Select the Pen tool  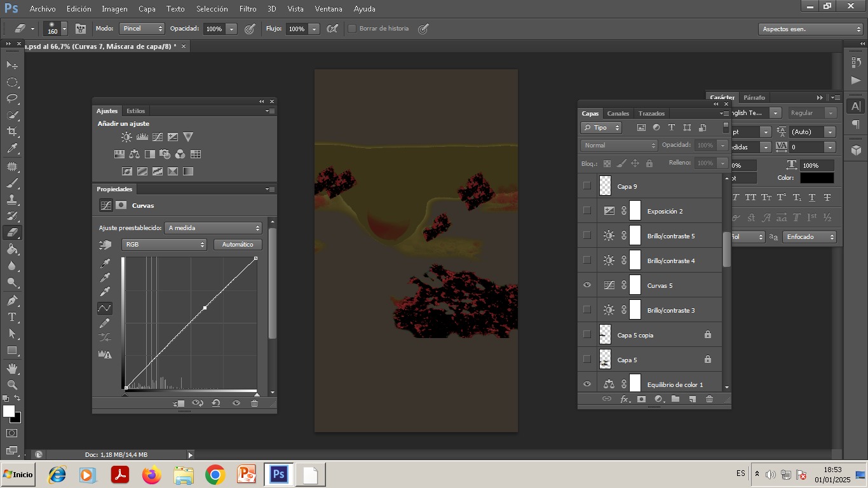12,300
